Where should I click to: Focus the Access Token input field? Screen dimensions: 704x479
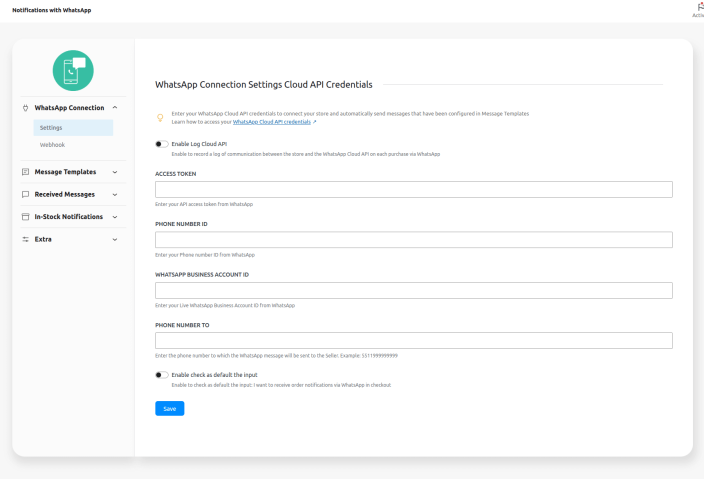coord(413,189)
